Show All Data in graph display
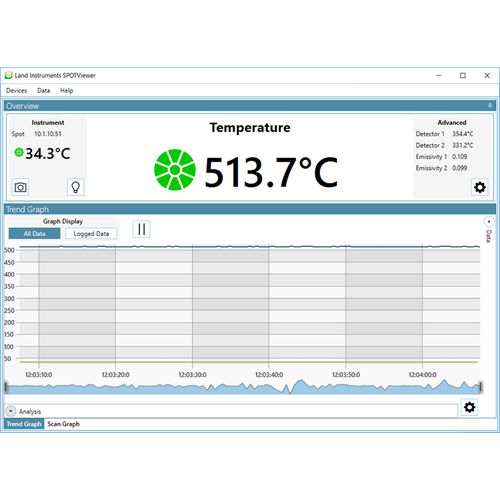This screenshot has width=500, height=500. coord(34,234)
